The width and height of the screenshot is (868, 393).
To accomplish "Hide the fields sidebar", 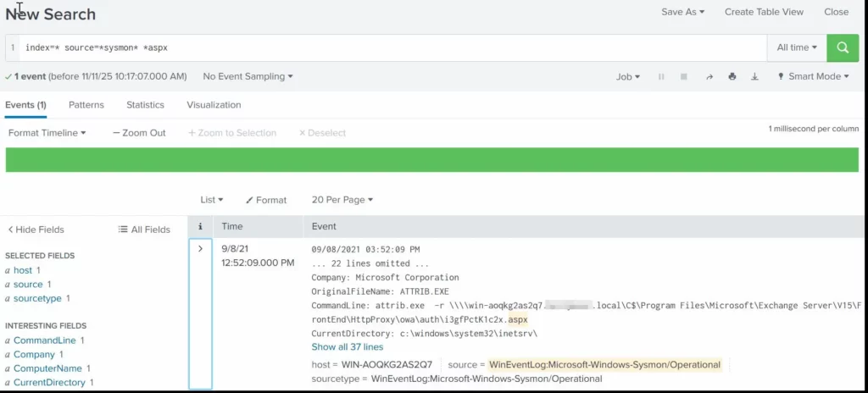I will click(x=36, y=230).
